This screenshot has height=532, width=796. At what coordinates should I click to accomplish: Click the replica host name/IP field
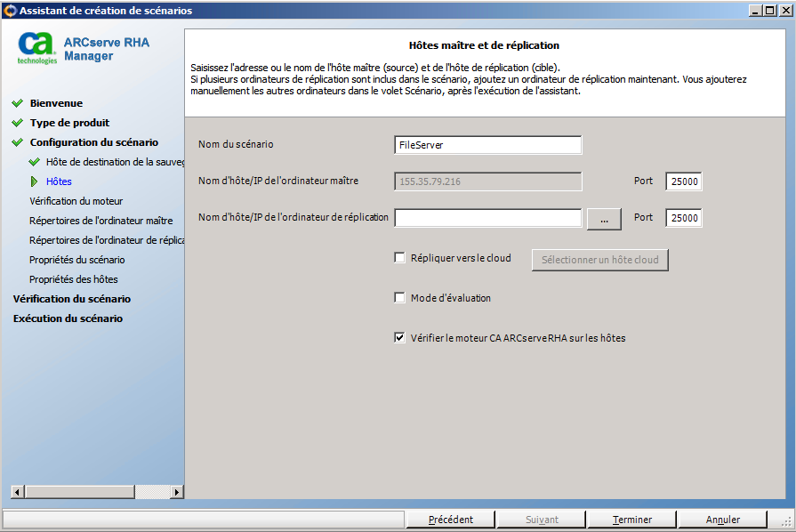click(x=488, y=218)
